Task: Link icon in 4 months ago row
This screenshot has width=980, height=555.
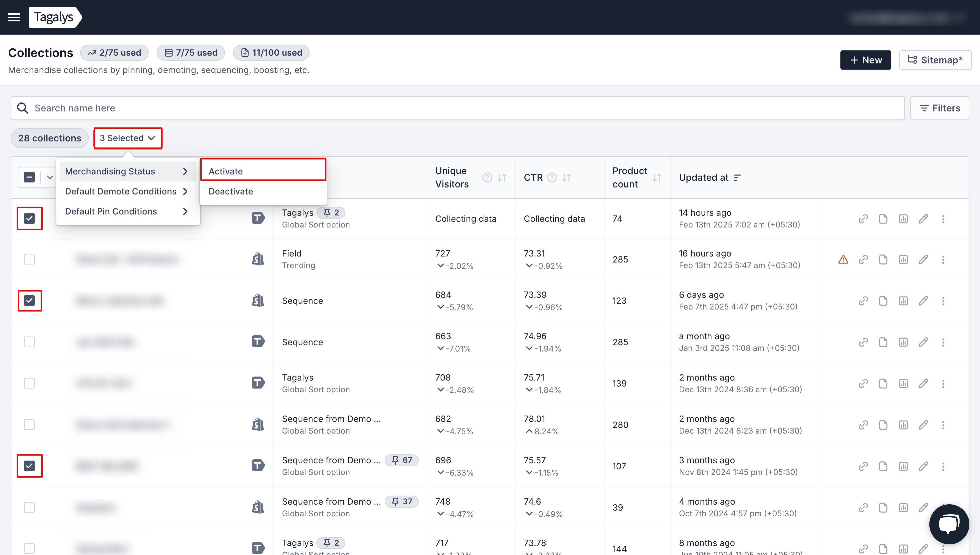Action: (x=863, y=508)
